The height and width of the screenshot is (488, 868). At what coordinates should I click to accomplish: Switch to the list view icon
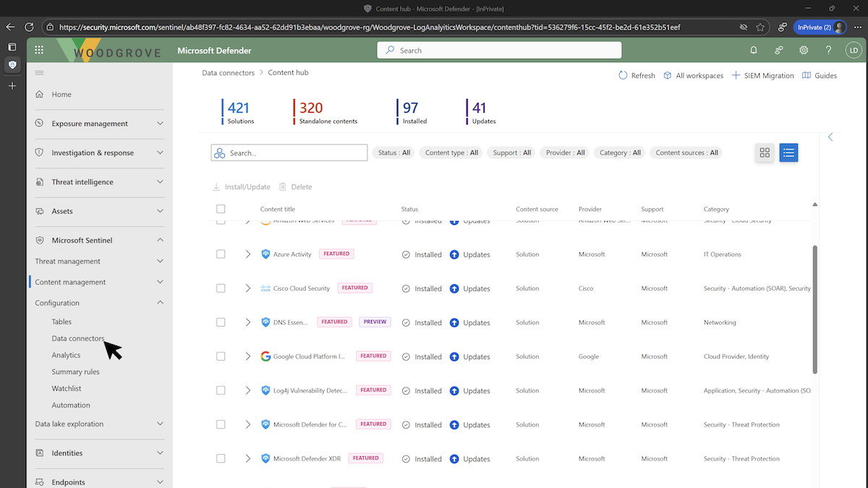point(788,153)
